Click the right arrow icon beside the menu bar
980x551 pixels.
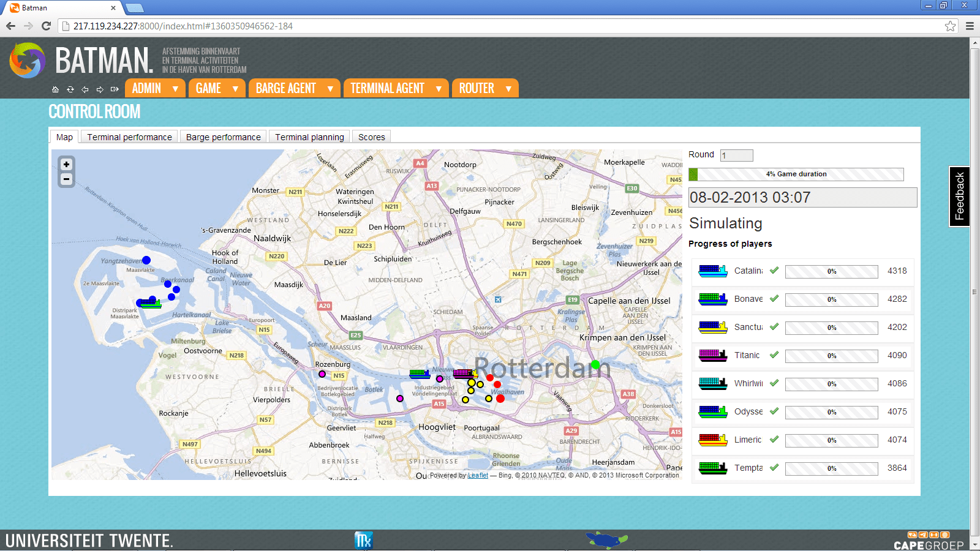pyautogui.click(x=100, y=89)
